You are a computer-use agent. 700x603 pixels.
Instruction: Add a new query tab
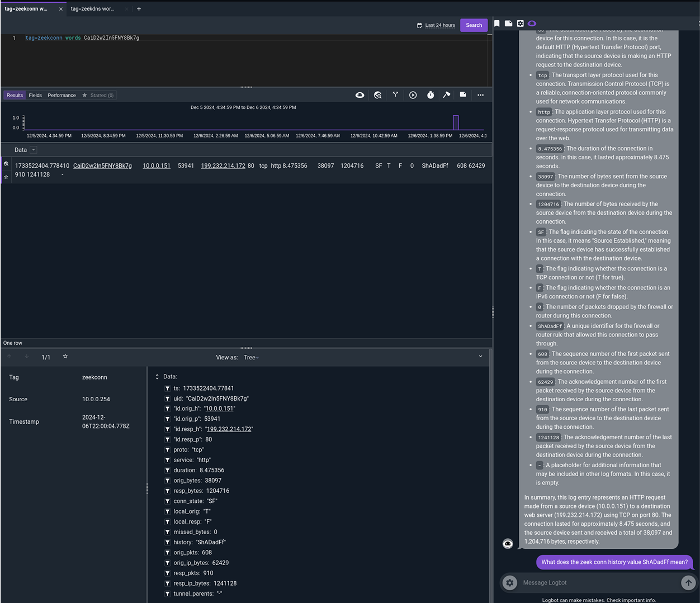click(x=139, y=9)
